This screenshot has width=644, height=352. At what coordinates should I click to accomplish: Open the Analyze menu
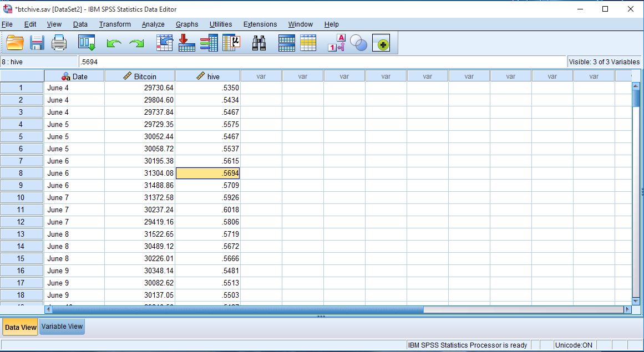tap(153, 24)
